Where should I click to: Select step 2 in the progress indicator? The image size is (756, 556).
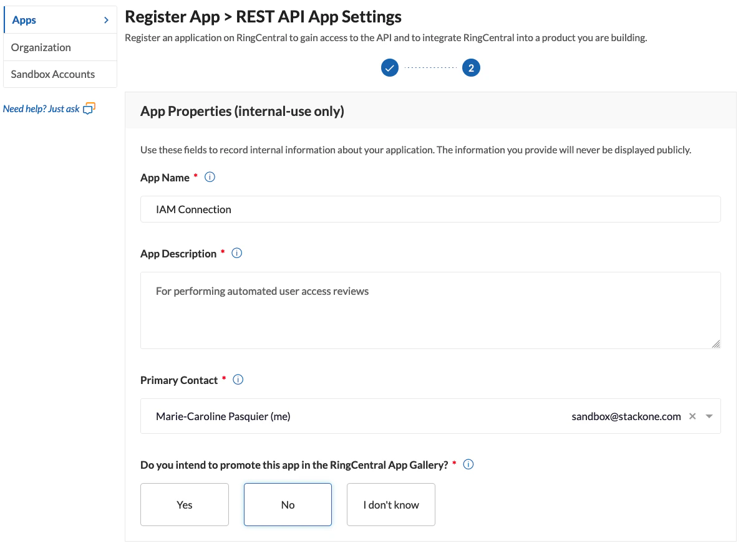471,67
